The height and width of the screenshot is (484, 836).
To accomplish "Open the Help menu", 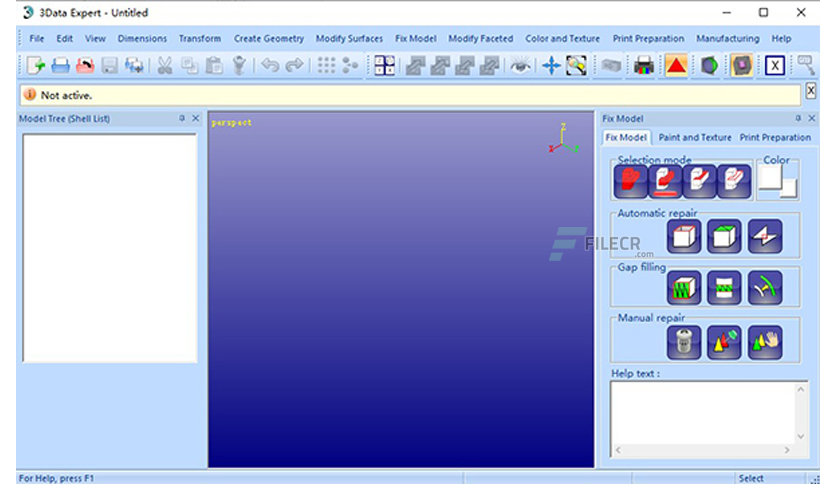I will coord(781,38).
